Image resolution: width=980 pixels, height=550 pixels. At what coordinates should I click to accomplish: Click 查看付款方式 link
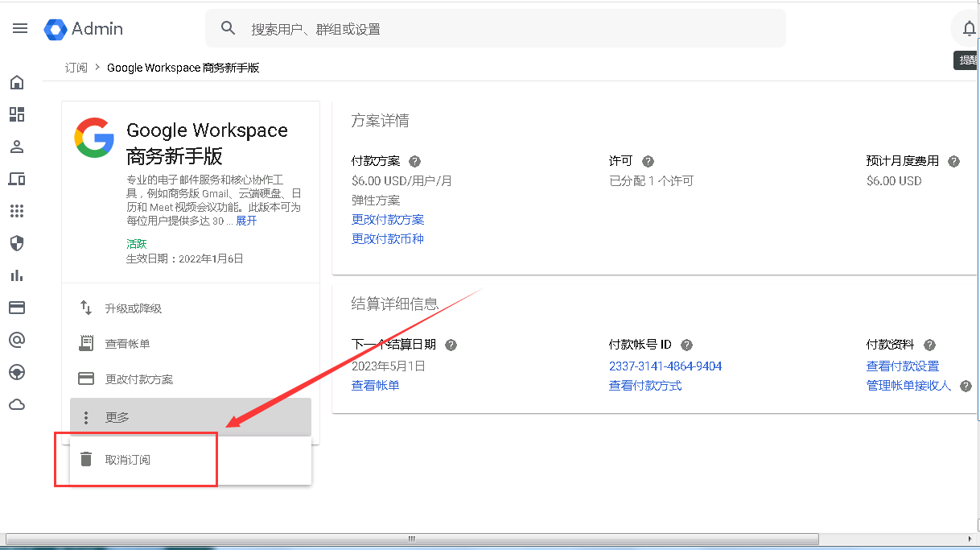click(645, 386)
